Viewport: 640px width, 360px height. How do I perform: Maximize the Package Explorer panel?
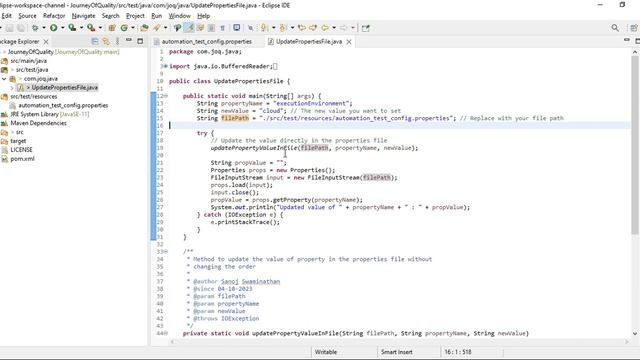tap(140, 41)
